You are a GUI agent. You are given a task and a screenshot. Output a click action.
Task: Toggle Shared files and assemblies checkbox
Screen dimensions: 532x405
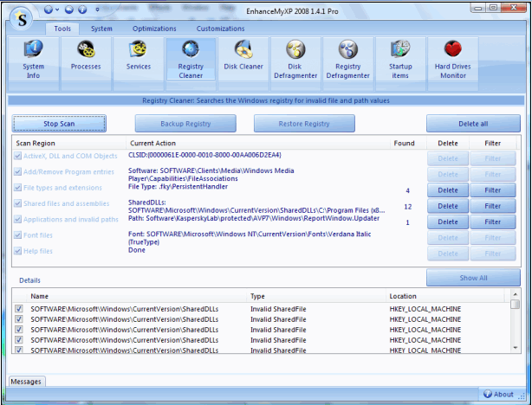pyautogui.click(x=17, y=203)
